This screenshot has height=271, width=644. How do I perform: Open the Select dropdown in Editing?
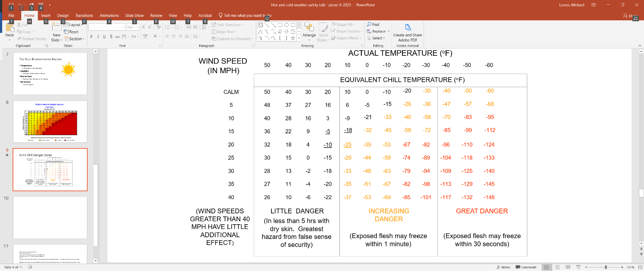coord(376,38)
